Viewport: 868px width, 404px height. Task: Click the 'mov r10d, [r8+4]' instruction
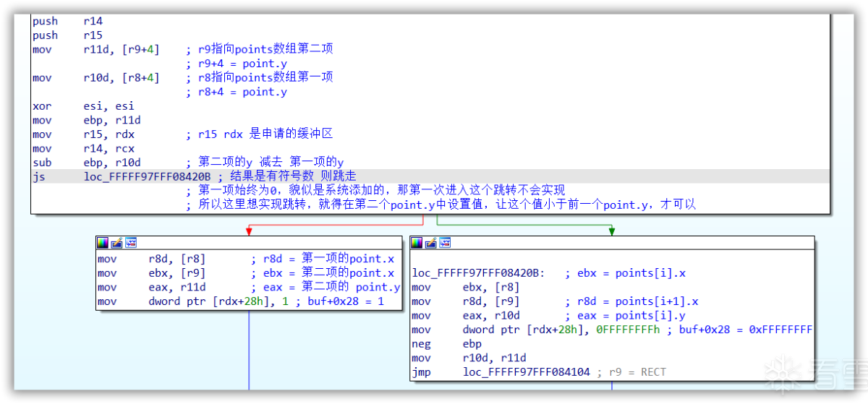95,77
